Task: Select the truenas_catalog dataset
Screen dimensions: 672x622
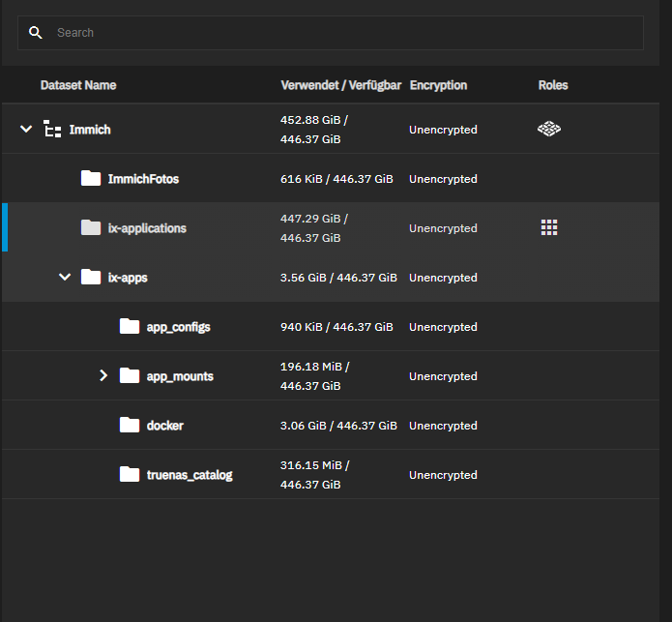Action: point(190,475)
